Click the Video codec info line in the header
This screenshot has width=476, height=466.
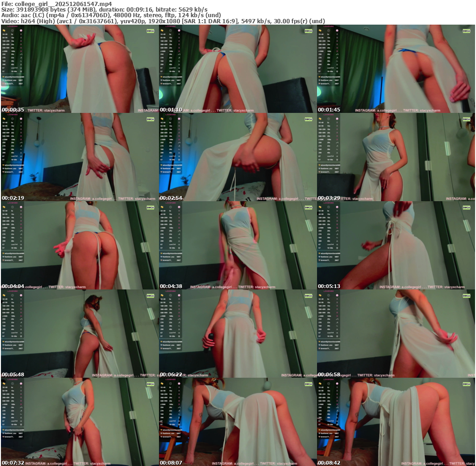point(163,21)
